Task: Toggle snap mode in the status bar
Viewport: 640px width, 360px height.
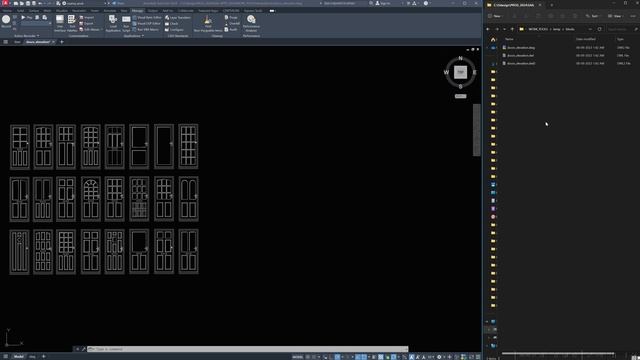Action: 314,357
